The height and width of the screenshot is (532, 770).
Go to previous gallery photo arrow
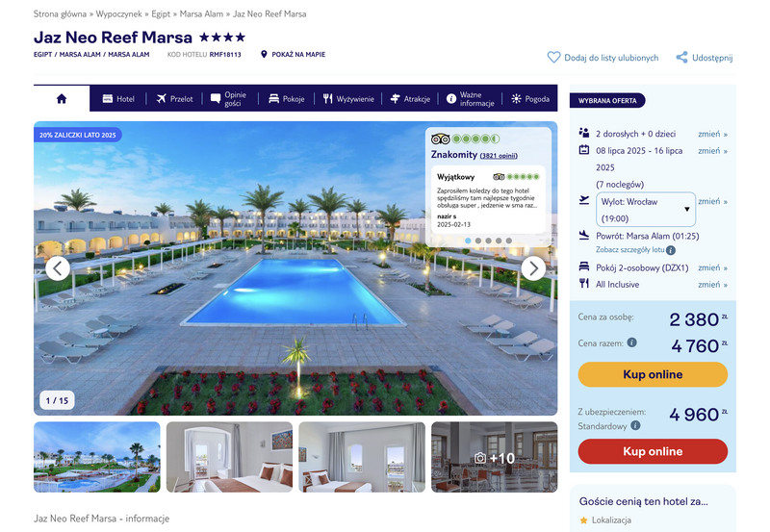pos(58,268)
